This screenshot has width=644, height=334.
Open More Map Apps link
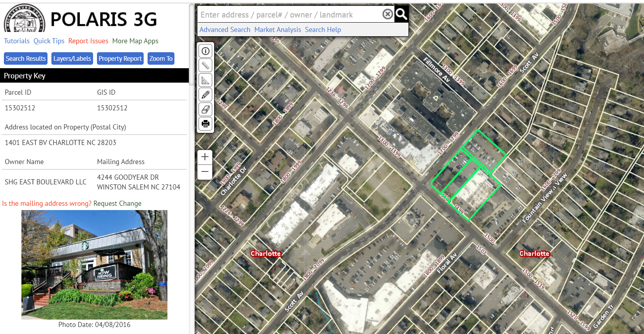(135, 41)
